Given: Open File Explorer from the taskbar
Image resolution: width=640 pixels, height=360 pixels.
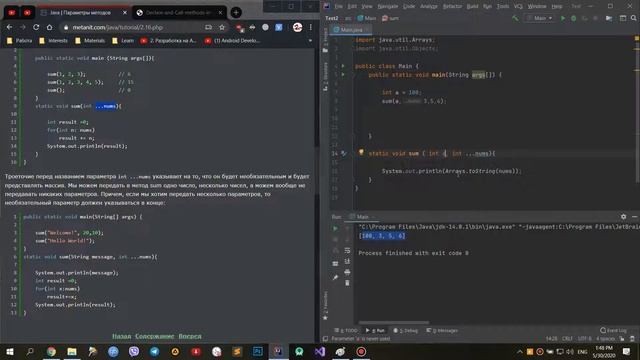Looking at the screenshot, I should point(72,351).
